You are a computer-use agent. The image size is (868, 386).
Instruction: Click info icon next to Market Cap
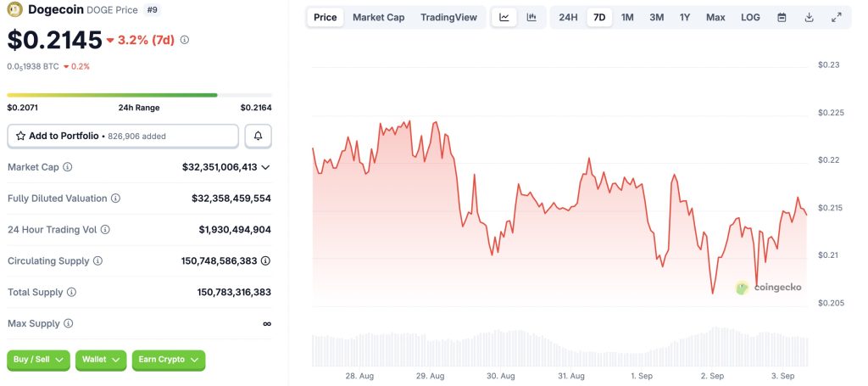(68, 167)
